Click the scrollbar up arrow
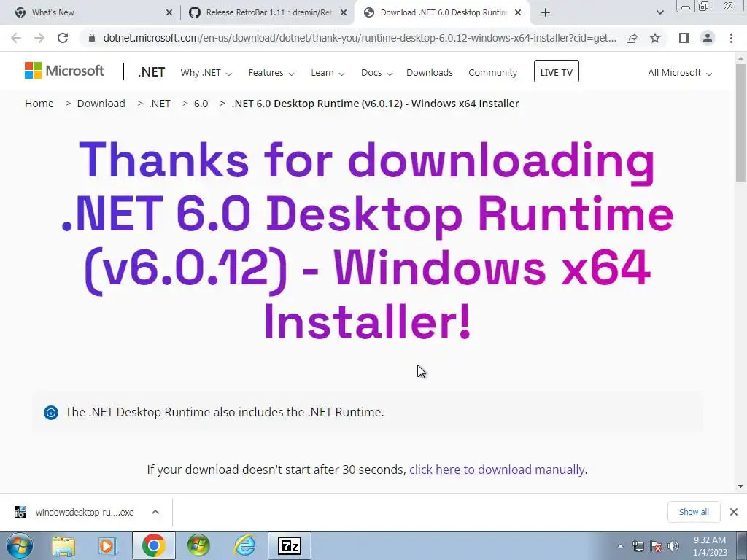This screenshot has height=560, width=747. pos(740,58)
